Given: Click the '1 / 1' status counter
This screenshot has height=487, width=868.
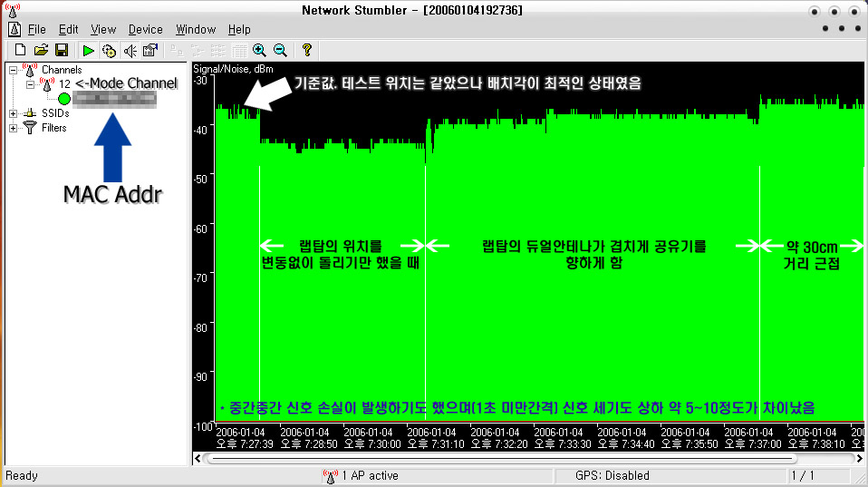Looking at the screenshot, I should click(x=803, y=475).
